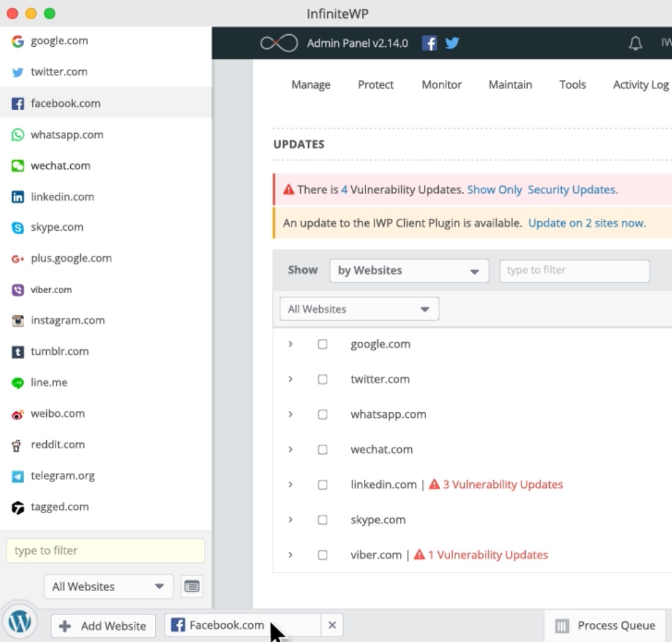Open the Tools menu
The image size is (672, 642).
tap(572, 85)
